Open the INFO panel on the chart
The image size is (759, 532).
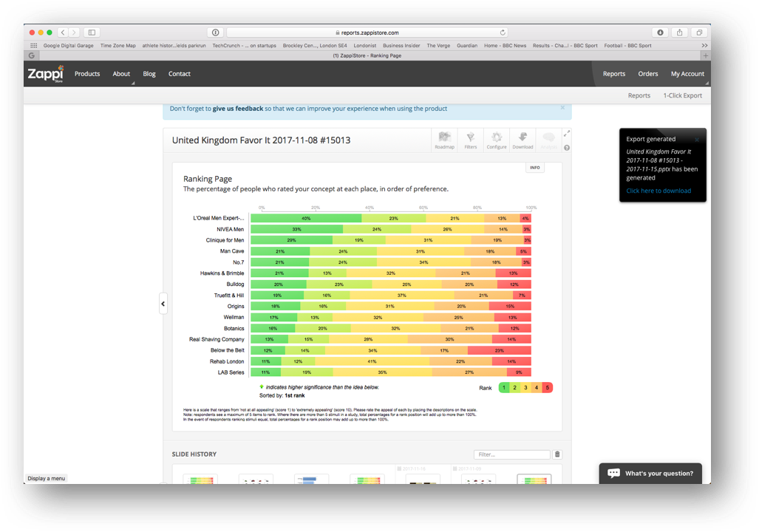point(534,167)
